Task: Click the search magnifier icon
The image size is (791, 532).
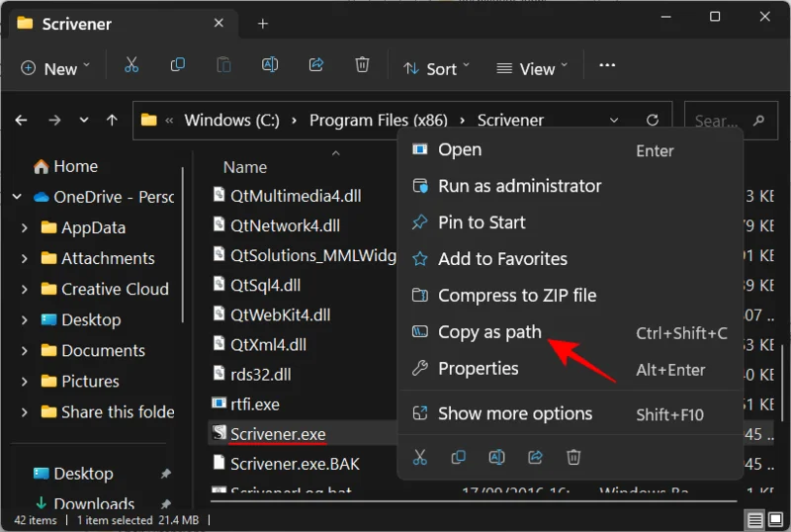Action: tap(758, 121)
